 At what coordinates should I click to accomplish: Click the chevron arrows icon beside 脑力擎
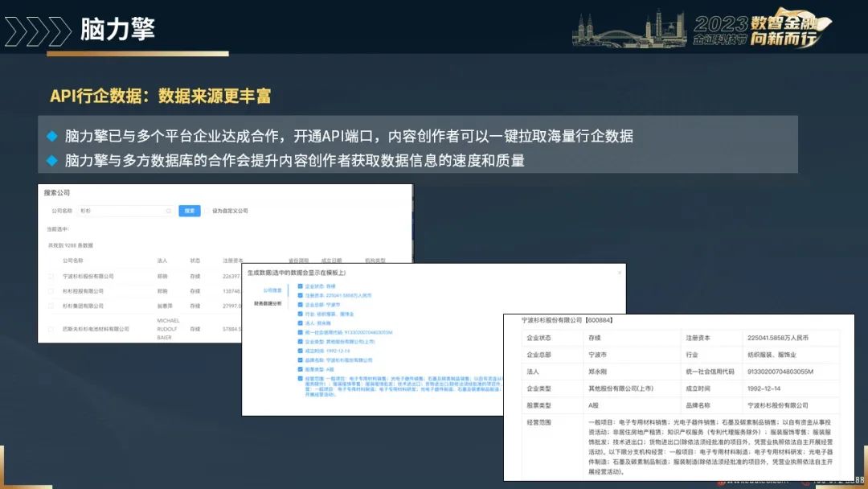click(x=38, y=31)
